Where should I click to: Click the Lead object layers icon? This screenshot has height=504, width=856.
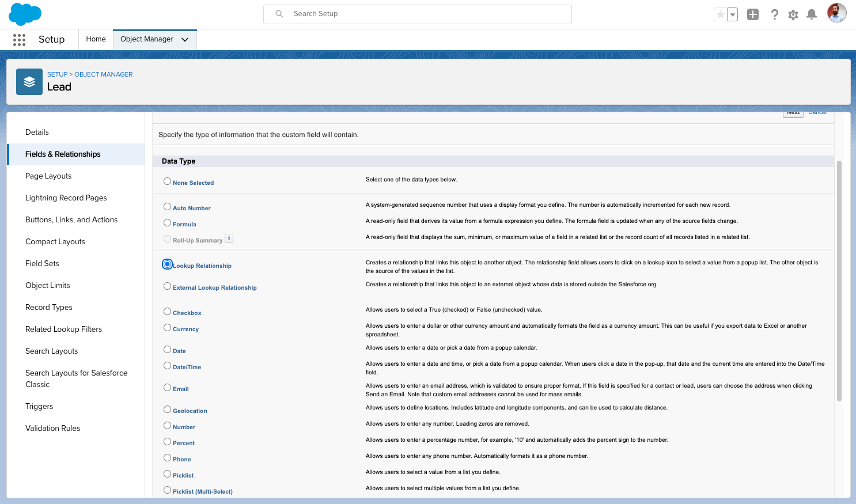pos(29,82)
